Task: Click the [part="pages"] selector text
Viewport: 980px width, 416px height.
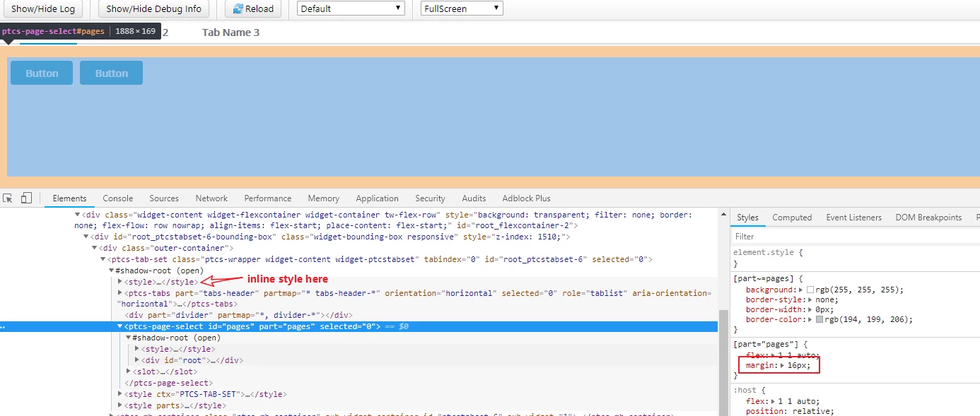Action: (766, 344)
